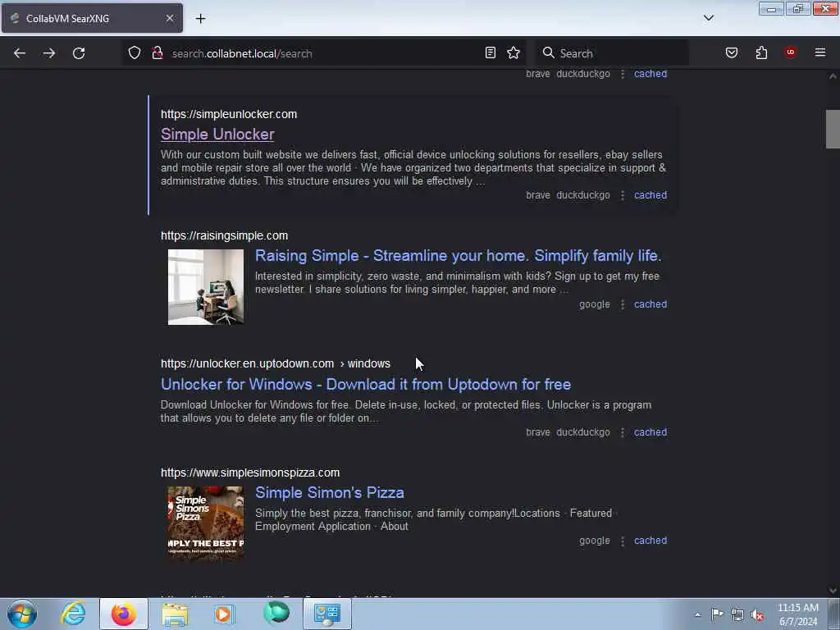
Task: Click the search magnifier icon in search box
Action: click(548, 52)
